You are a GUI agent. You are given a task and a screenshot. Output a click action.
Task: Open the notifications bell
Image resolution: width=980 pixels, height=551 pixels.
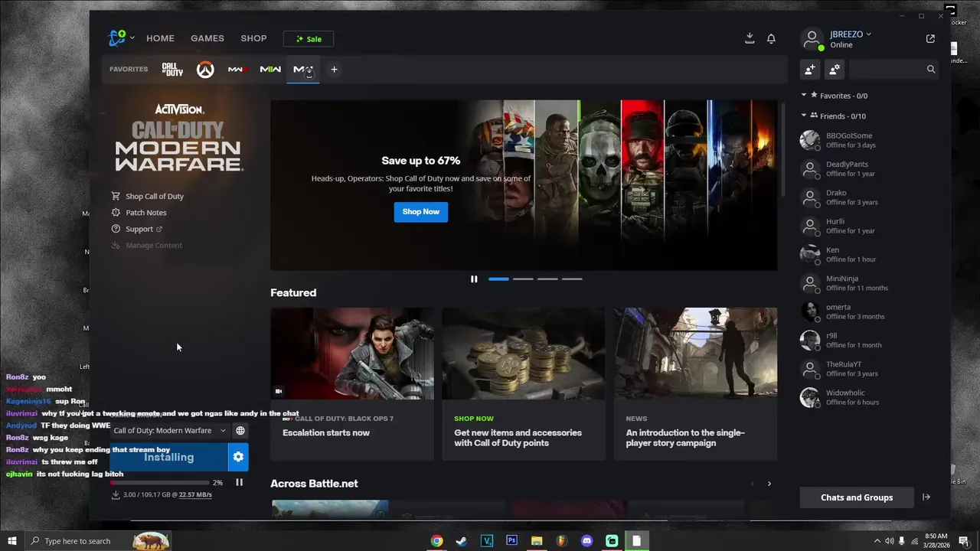click(771, 38)
